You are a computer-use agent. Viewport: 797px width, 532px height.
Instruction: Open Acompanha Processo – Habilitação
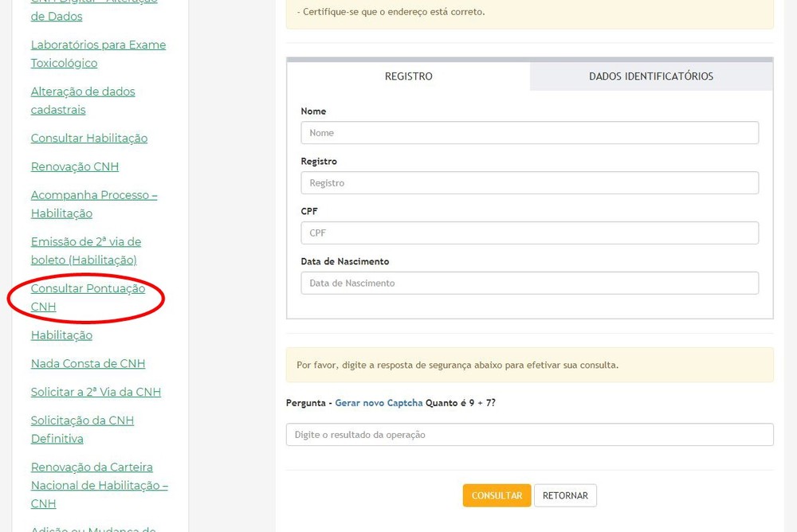pyautogui.click(x=94, y=204)
